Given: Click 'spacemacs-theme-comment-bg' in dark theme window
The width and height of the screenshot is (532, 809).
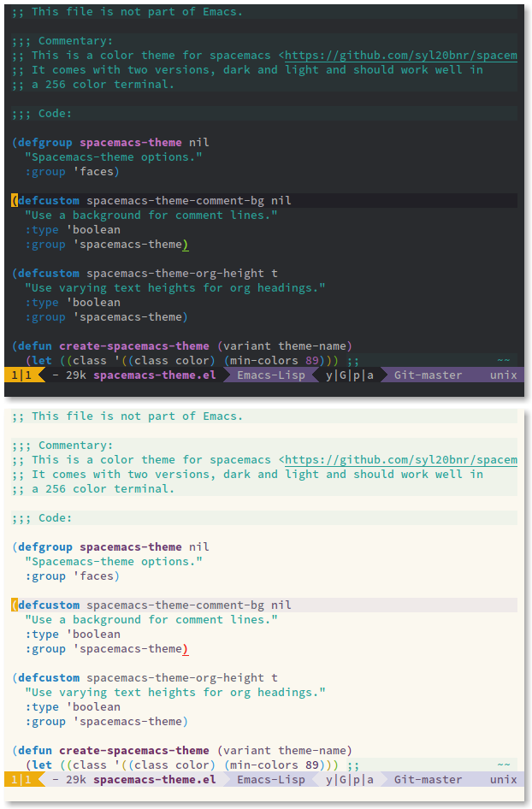Looking at the screenshot, I should point(175,201).
